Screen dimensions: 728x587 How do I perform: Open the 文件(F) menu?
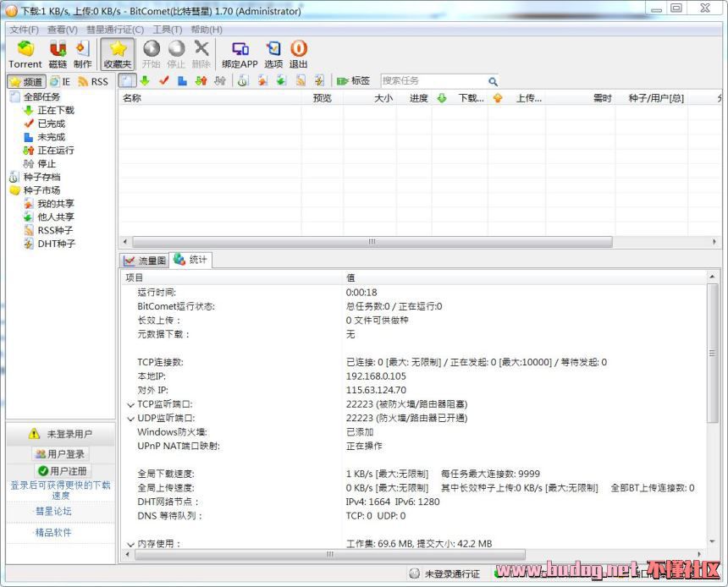(25, 30)
